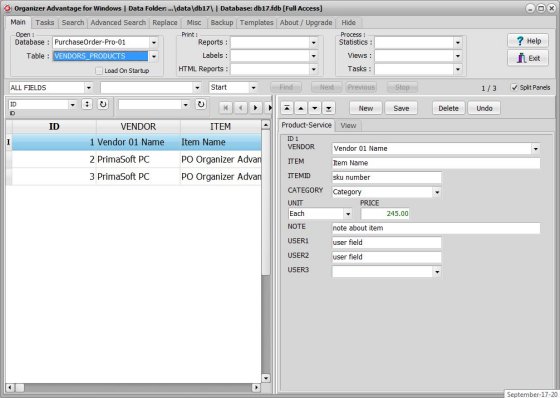The image size is (560, 398).
Task: Click the horizontal scrollbar left arrow in grid
Action: pos(10,387)
